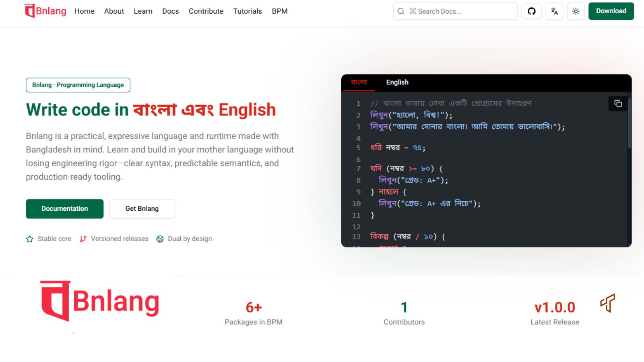Switch site language using translate icon
The width and height of the screenshot is (644, 362).
(x=554, y=11)
